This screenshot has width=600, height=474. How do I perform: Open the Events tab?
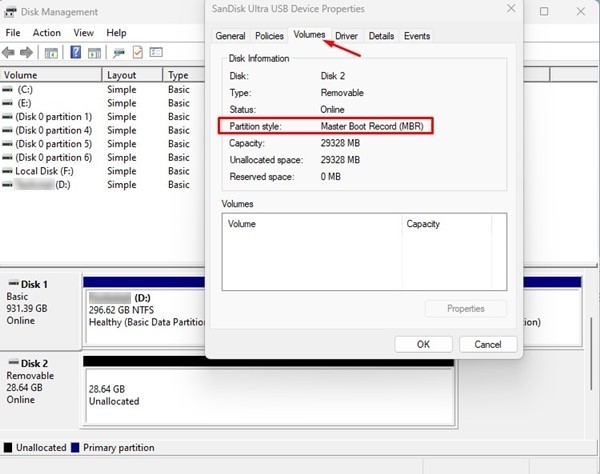point(417,36)
